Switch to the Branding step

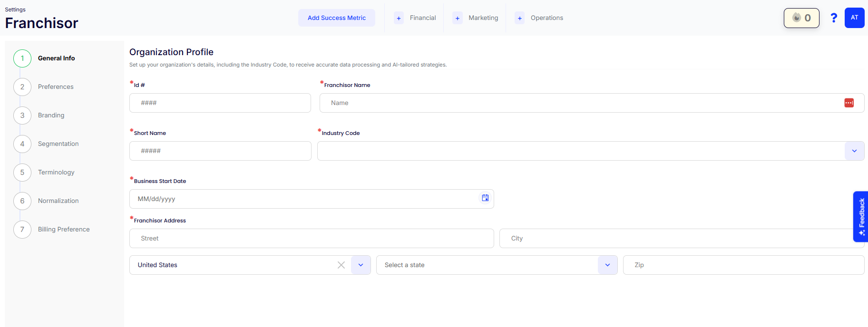tap(51, 115)
